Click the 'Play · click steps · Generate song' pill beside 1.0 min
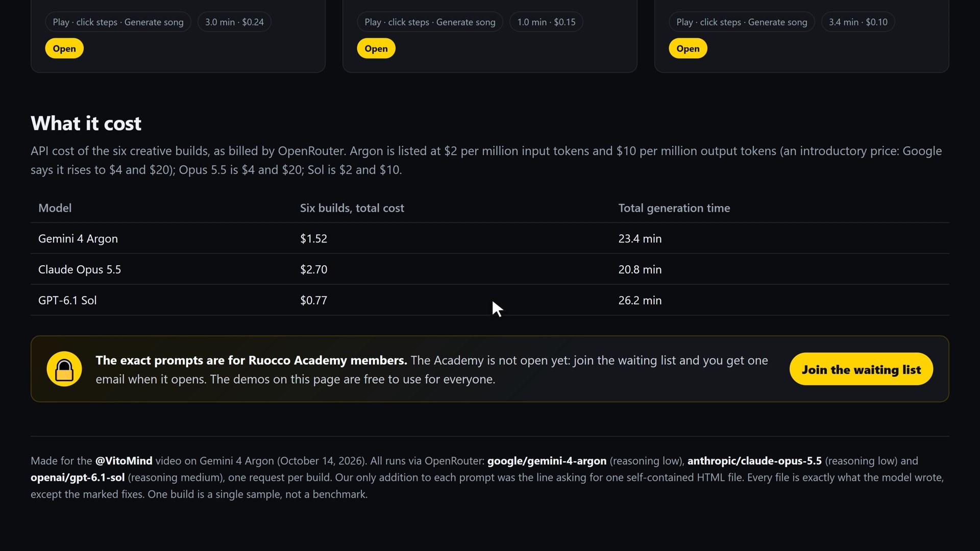 pos(430,22)
